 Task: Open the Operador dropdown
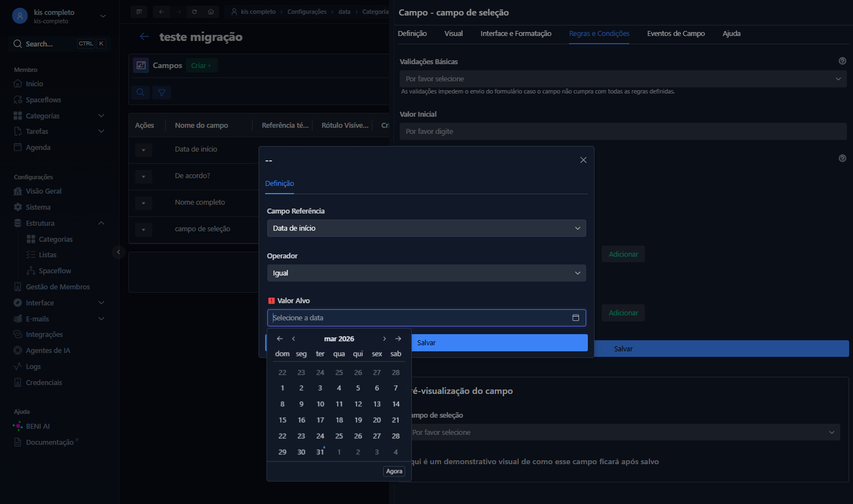(x=426, y=273)
